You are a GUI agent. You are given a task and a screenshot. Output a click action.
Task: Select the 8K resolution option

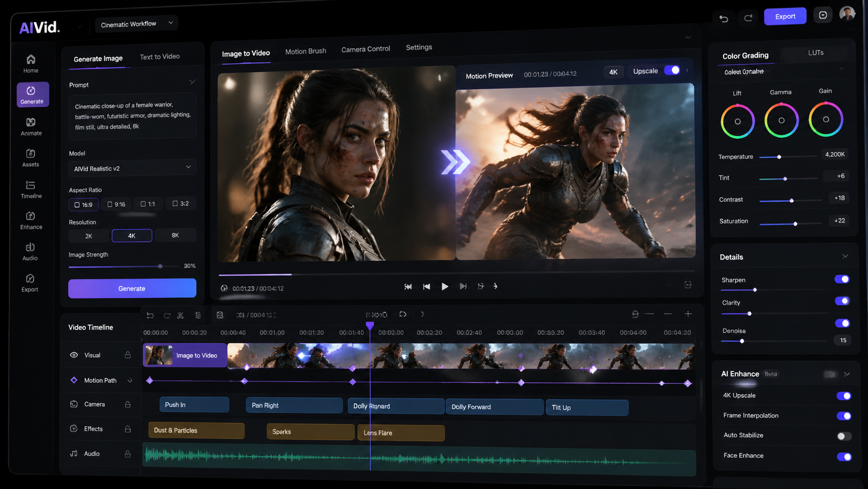pos(175,235)
